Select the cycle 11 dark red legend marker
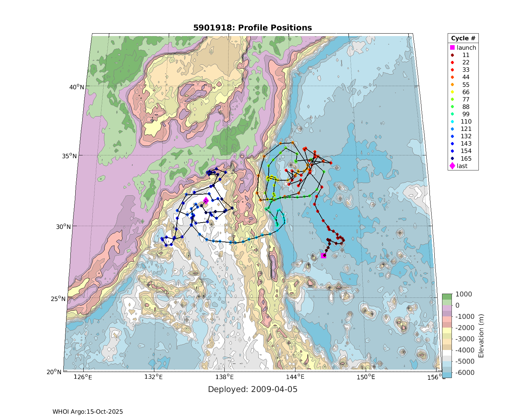The image size is (525, 420). click(x=452, y=55)
